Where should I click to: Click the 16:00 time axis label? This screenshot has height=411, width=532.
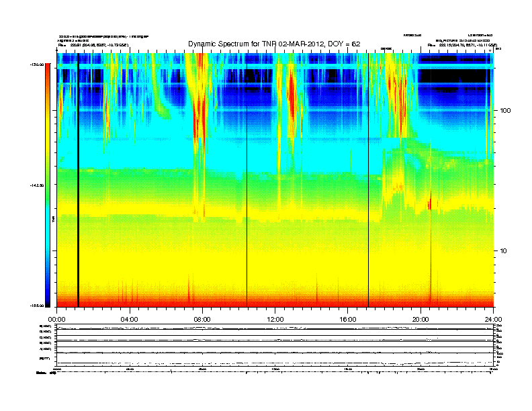[348, 320]
